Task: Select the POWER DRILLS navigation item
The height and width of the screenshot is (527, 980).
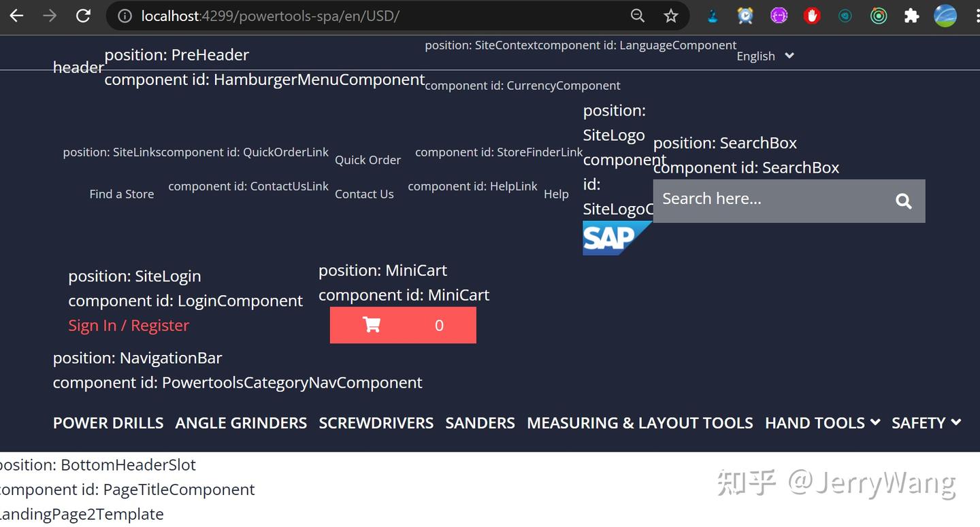Action: [x=108, y=422]
